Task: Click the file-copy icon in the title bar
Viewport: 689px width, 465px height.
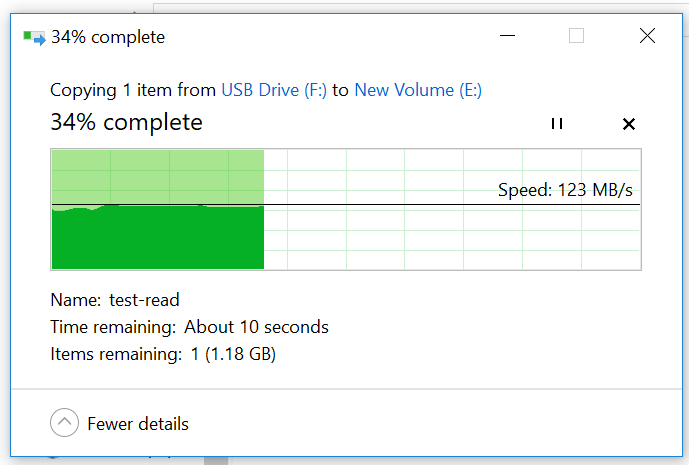Action: coord(34,38)
